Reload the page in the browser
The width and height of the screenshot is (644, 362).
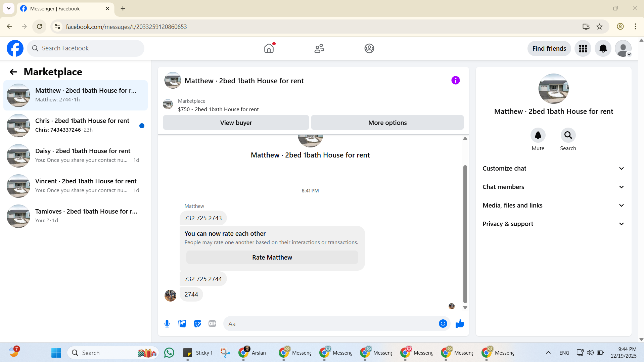(x=39, y=27)
